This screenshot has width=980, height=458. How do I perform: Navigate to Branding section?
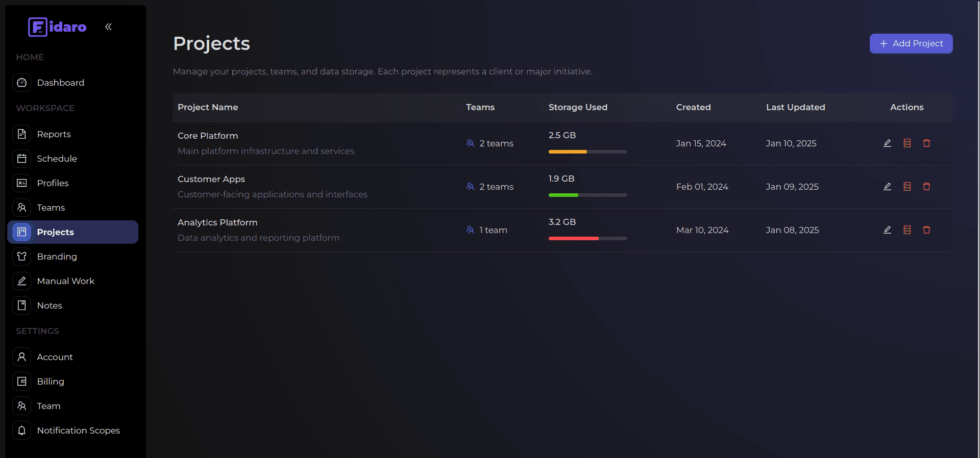point(57,257)
